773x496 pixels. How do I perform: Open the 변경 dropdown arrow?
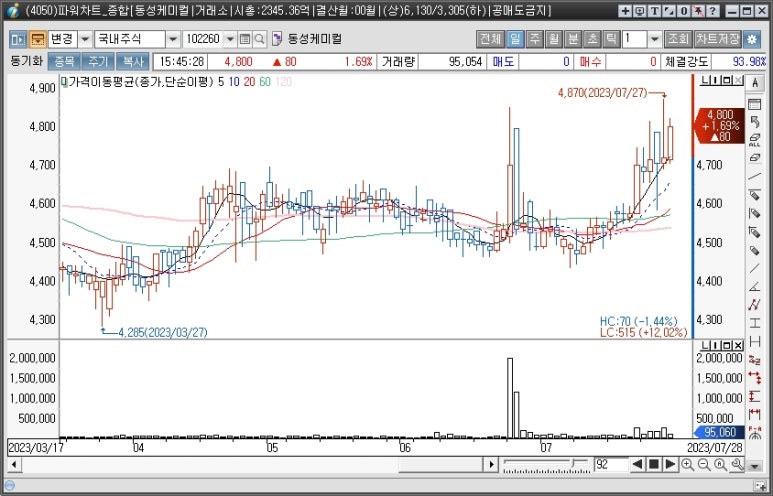(x=85, y=39)
